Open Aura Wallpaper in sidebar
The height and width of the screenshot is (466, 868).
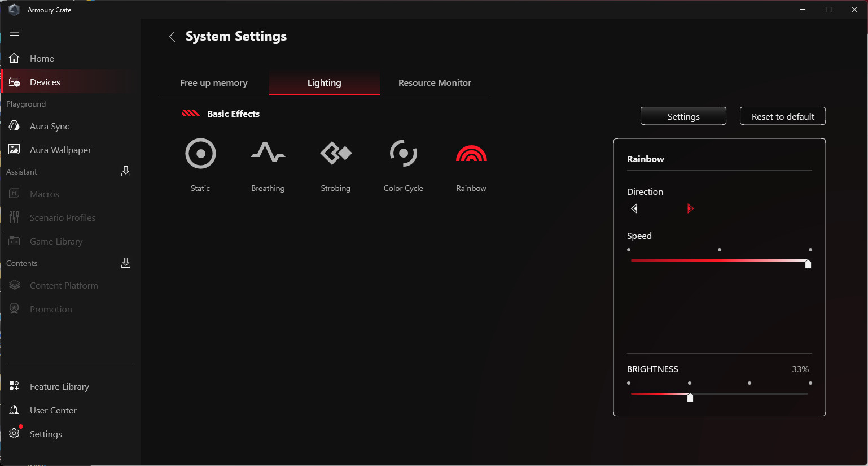click(60, 150)
